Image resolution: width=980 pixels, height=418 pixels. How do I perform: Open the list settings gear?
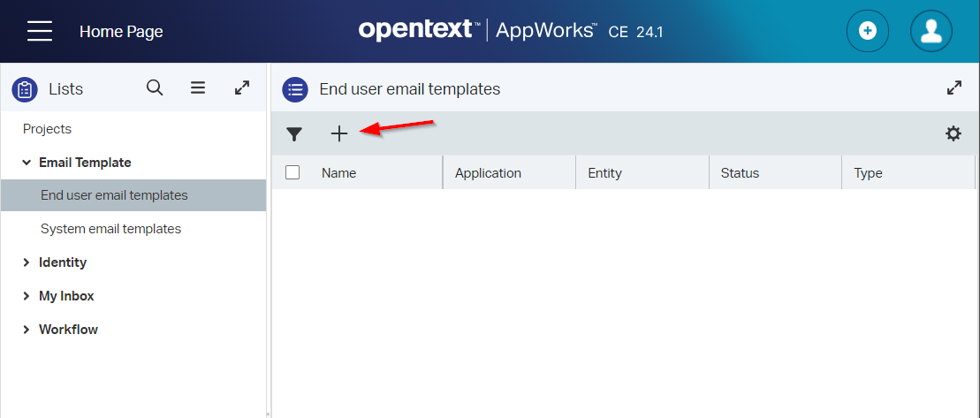pyautogui.click(x=953, y=133)
